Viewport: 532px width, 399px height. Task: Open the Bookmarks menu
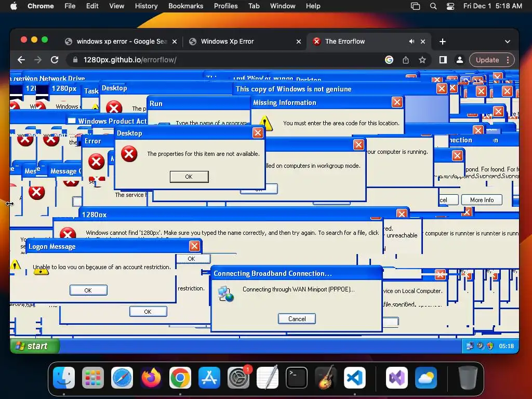click(185, 6)
